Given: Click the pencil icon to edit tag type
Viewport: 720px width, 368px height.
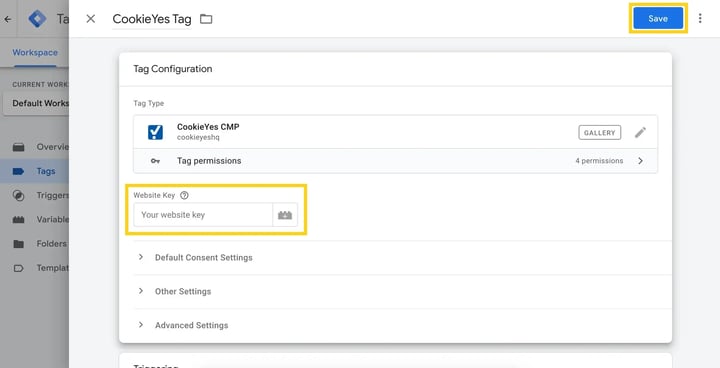Looking at the screenshot, I should pos(641,132).
